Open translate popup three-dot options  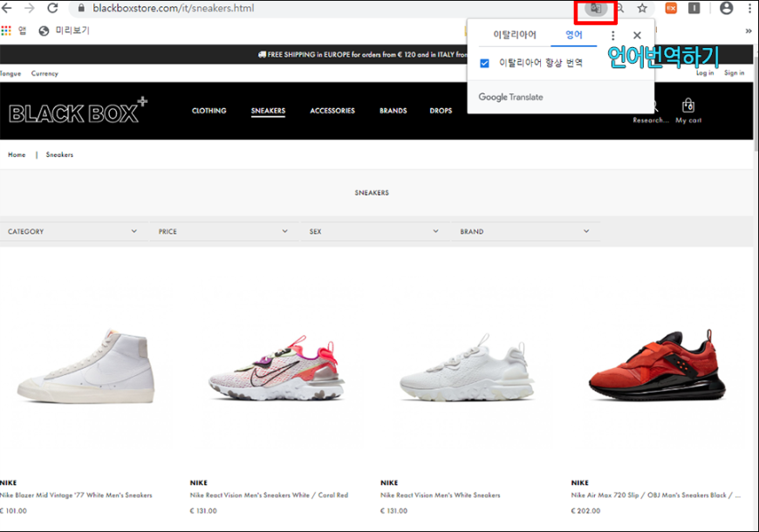(612, 36)
